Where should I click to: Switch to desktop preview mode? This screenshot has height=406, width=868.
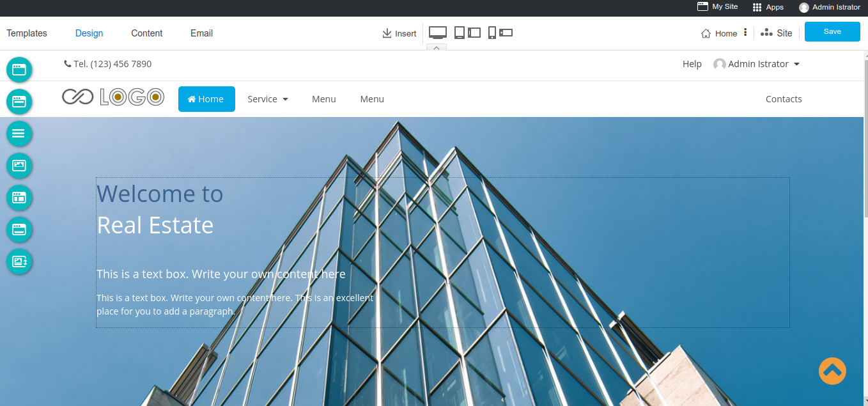pyautogui.click(x=437, y=33)
